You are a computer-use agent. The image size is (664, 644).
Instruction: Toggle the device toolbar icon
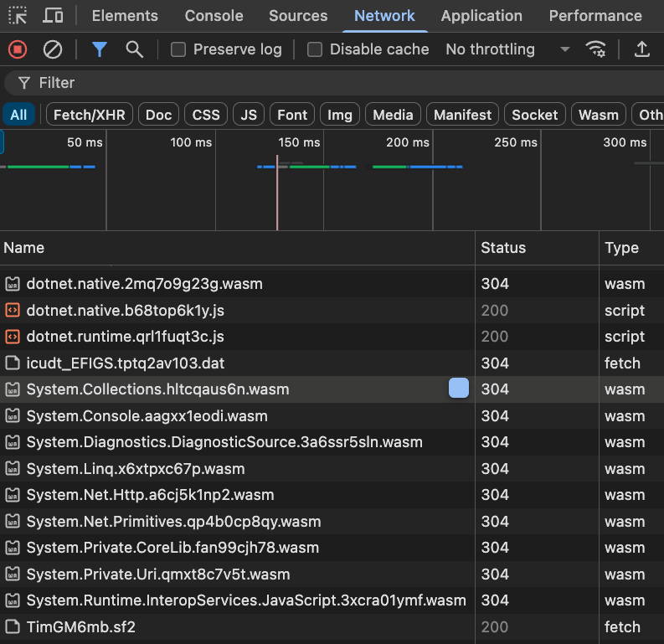53,16
